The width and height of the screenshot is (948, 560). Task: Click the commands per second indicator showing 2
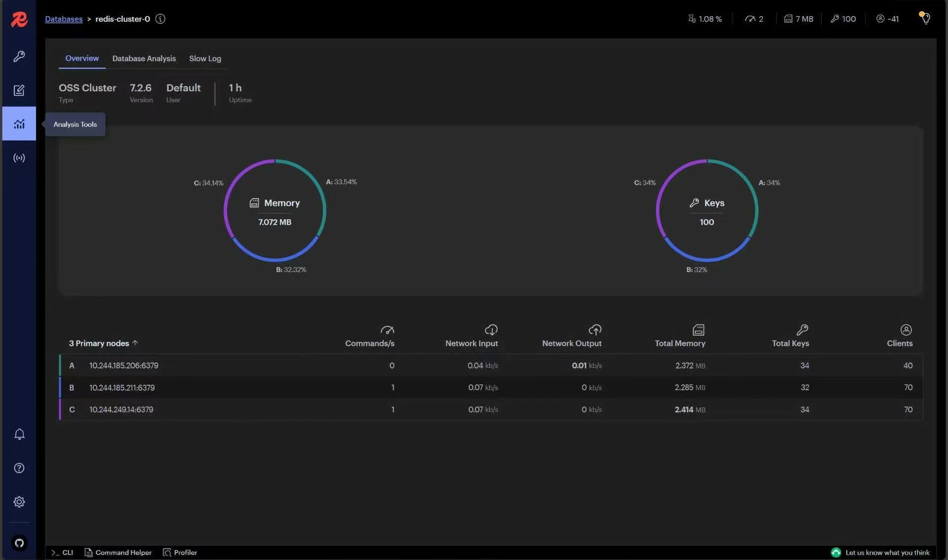click(754, 19)
